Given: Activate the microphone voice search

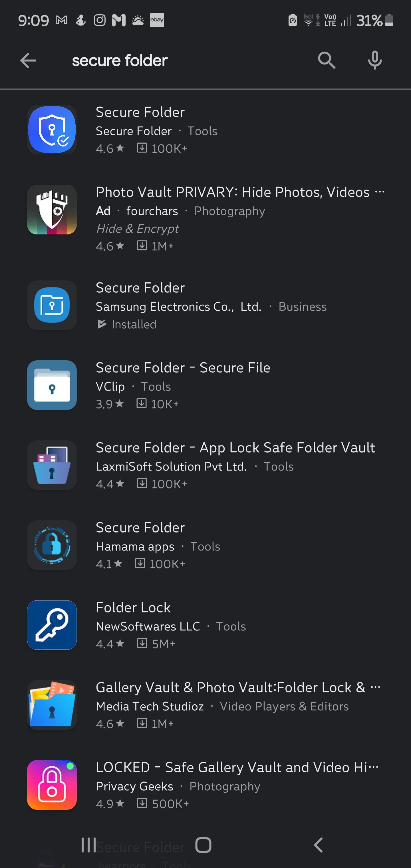Looking at the screenshot, I should pos(375,61).
